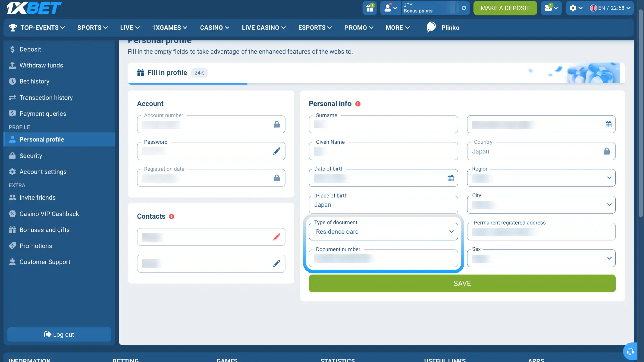Click the Fill in profile gift box graphic
This screenshot has width=644, height=362.
click(x=593, y=73)
